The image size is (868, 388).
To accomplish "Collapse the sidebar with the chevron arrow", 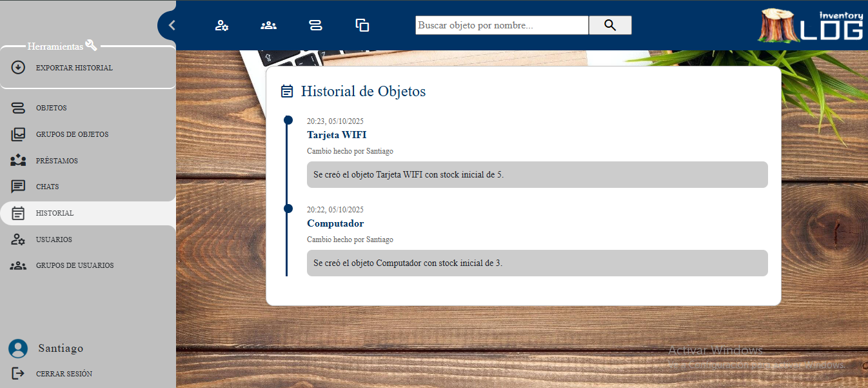I will 172,25.
